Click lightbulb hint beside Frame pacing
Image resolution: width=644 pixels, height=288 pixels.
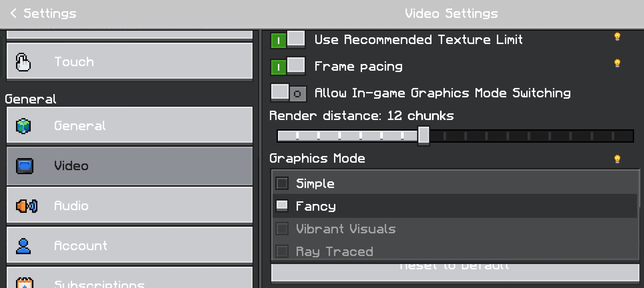(x=617, y=63)
